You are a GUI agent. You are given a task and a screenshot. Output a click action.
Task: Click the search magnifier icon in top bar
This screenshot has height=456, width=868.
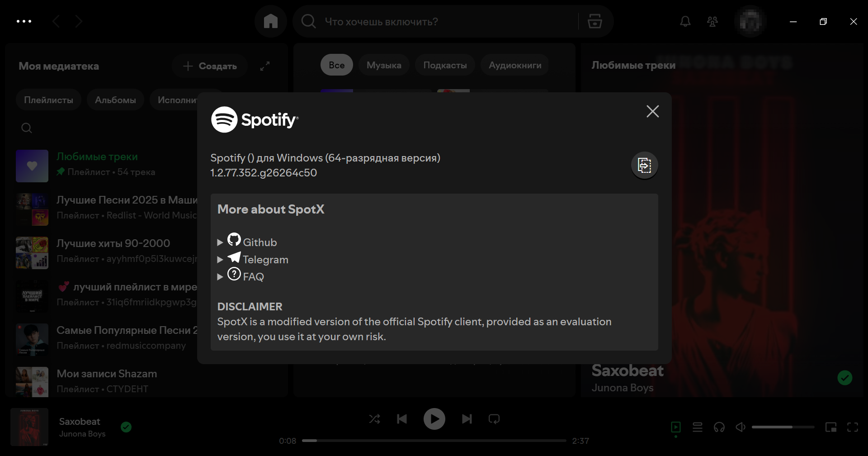[x=309, y=21]
